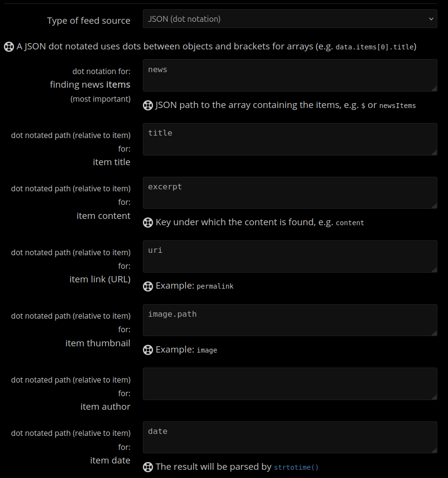This screenshot has height=478, width=448.
Task: Focus the item title path field
Action: 290,139
